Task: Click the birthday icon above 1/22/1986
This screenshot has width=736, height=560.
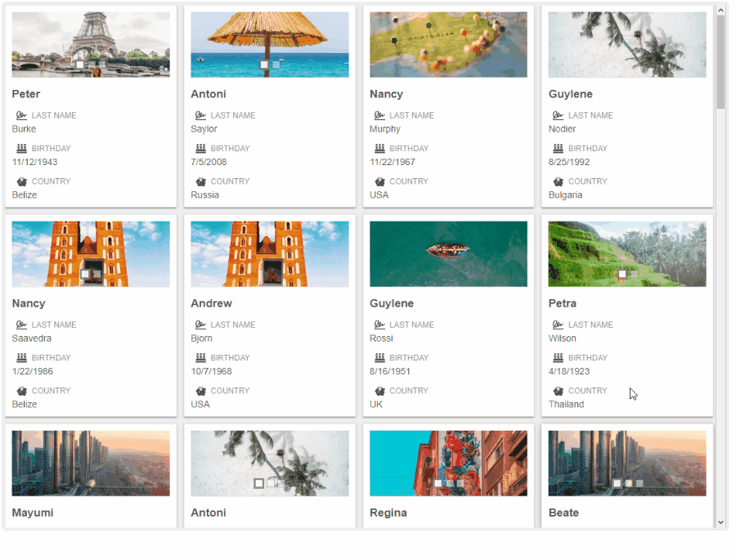Action: pyautogui.click(x=21, y=358)
